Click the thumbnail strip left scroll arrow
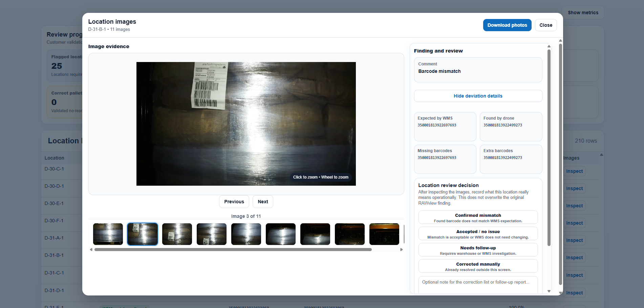 click(91, 250)
